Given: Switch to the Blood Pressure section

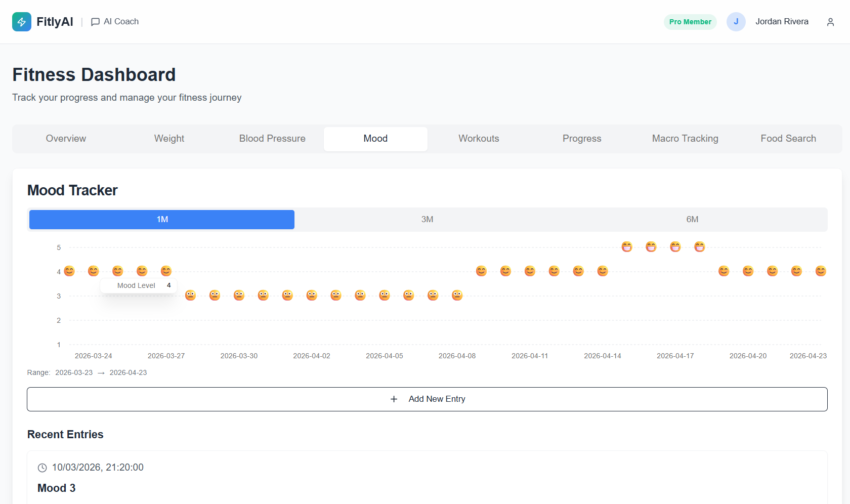Looking at the screenshot, I should pos(272,138).
